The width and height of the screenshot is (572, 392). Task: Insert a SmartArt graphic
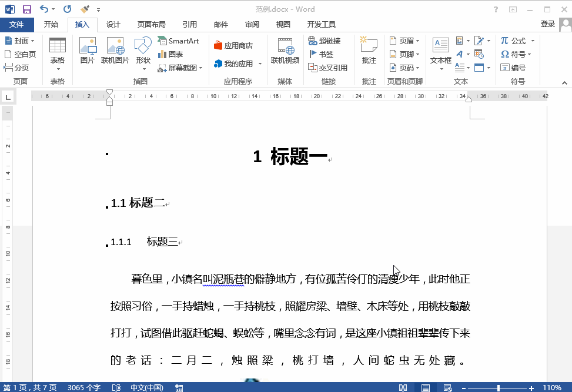[x=178, y=41]
